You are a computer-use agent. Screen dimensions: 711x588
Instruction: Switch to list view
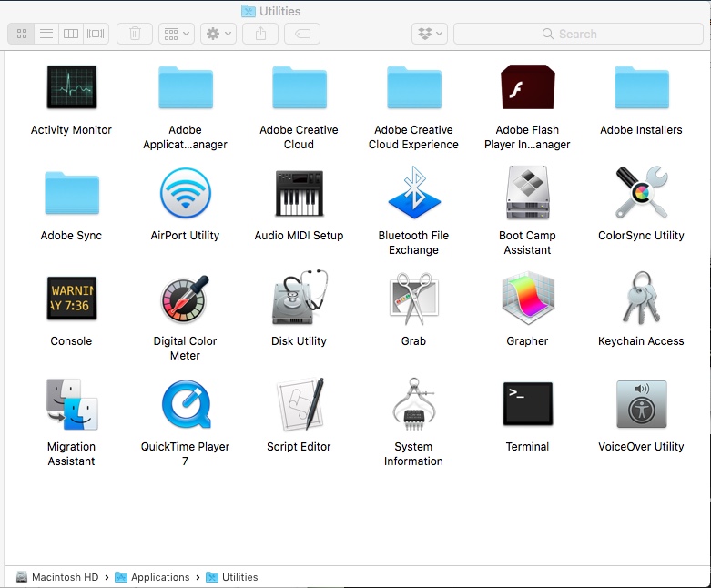(46, 34)
